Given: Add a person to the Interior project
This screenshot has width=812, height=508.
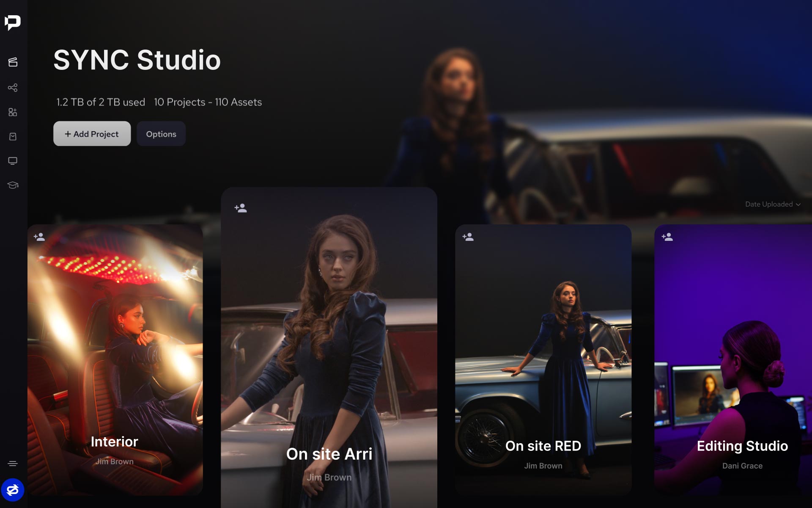Looking at the screenshot, I should [x=39, y=237].
